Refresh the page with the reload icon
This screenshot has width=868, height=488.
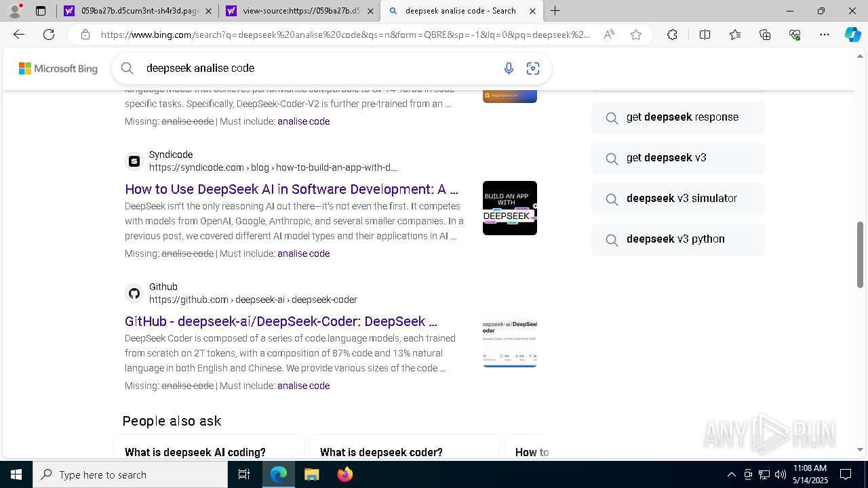tap(49, 35)
